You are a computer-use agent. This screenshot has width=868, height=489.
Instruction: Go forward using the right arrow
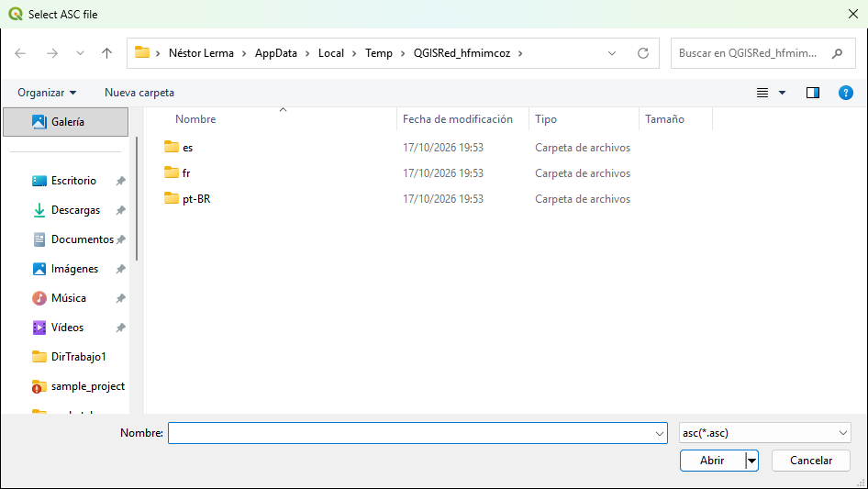[52, 53]
